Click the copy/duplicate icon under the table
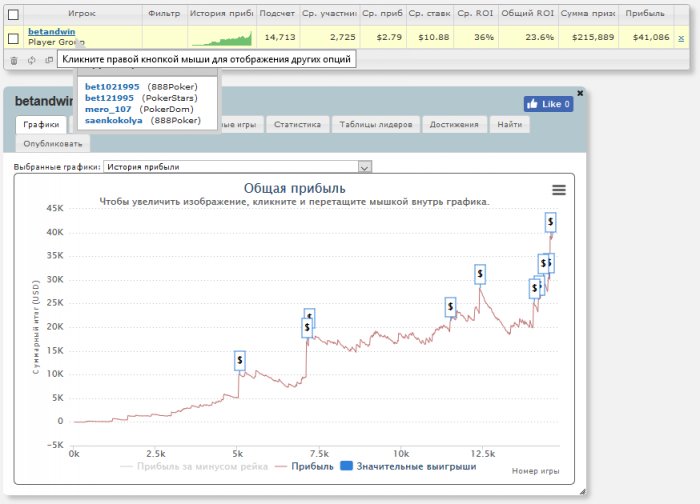 tap(49, 60)
